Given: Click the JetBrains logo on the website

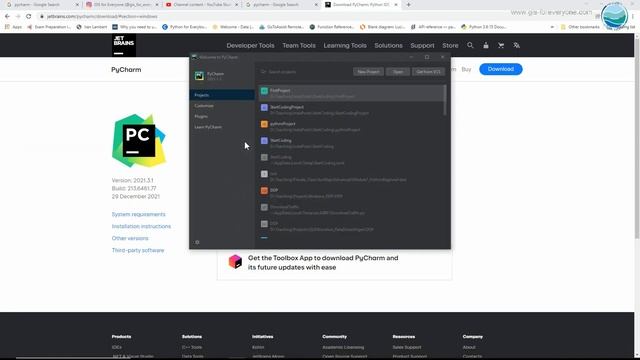Looking at the screenshot, I should tap(124, 45).
